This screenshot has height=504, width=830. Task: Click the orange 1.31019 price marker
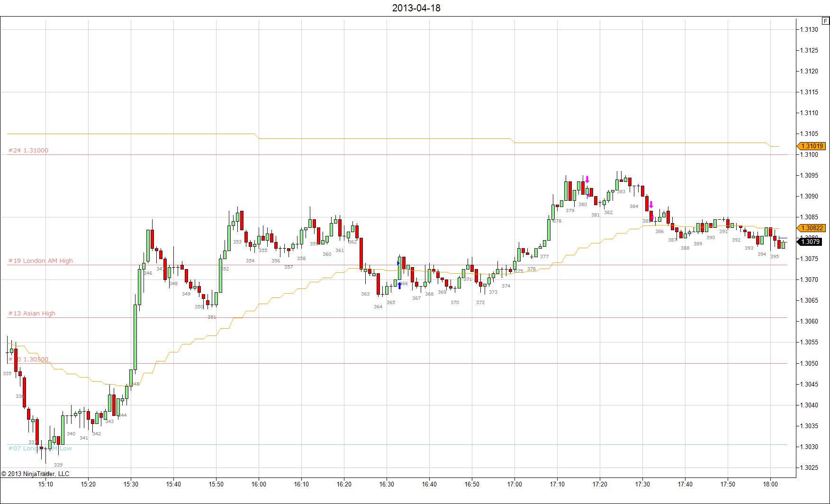click(x=812, y=146)
